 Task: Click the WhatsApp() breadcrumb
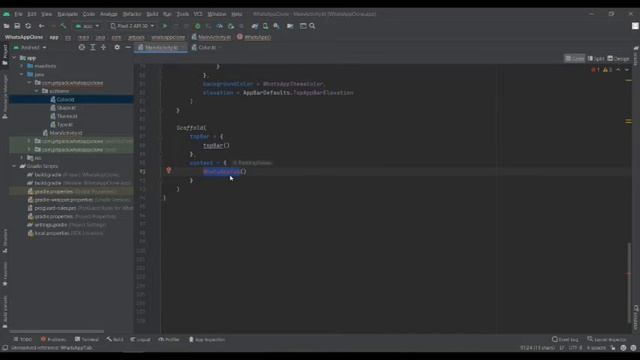point(254,37)
